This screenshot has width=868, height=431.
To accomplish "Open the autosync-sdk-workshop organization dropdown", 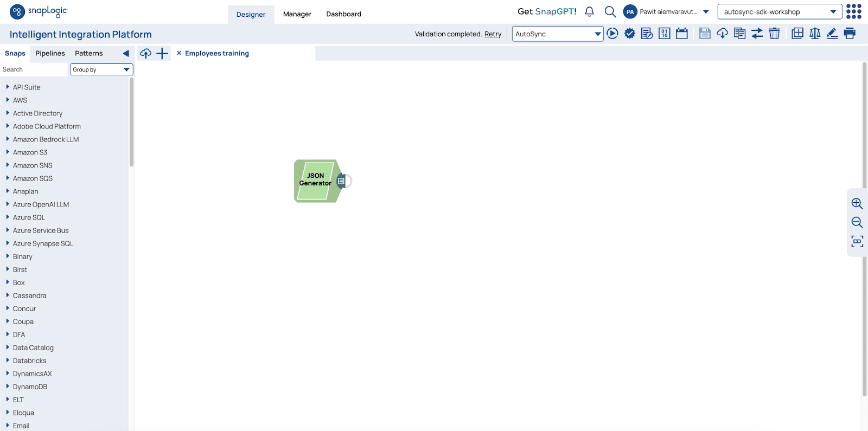I will click(x=779, y=11).
